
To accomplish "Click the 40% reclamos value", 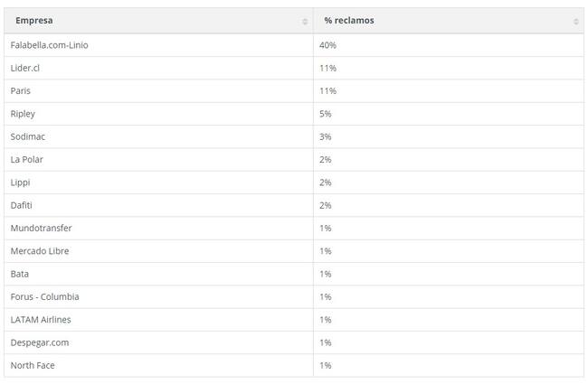I will (327, 45).
